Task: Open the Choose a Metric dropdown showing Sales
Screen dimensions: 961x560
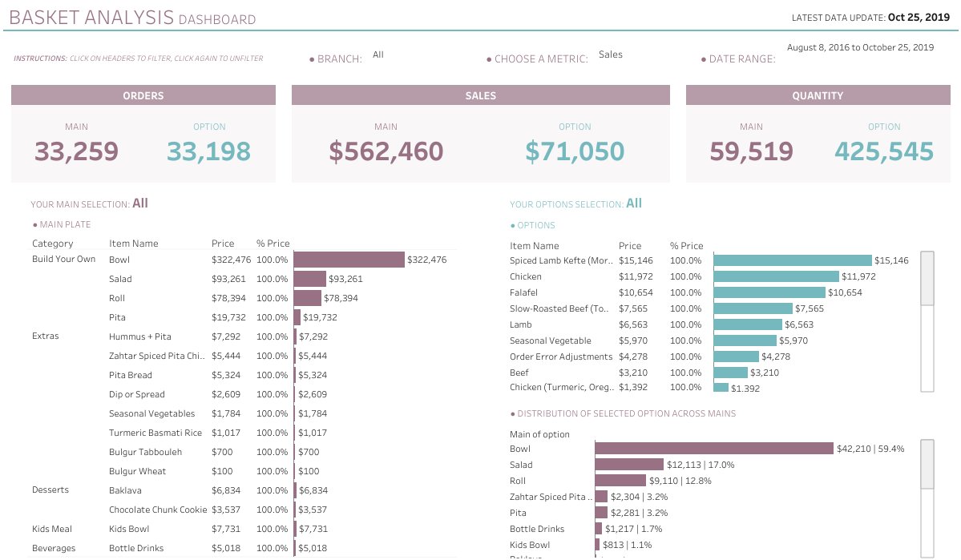Action: click(x=610, y=54)
